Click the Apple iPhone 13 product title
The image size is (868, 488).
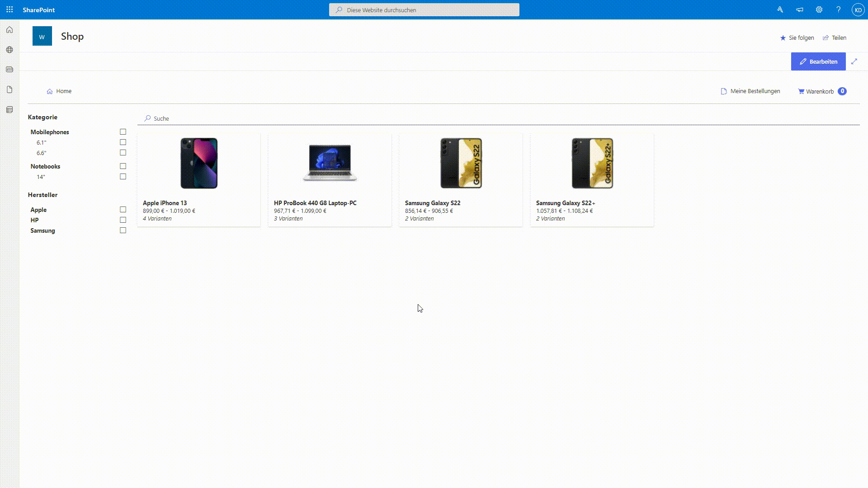click(165, 203)
